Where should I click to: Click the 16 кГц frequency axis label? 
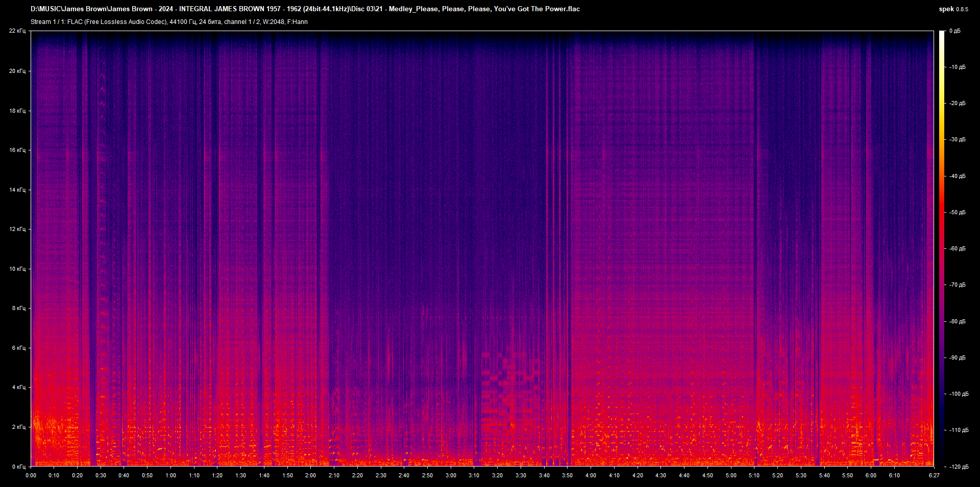click(x=17, y=150)
